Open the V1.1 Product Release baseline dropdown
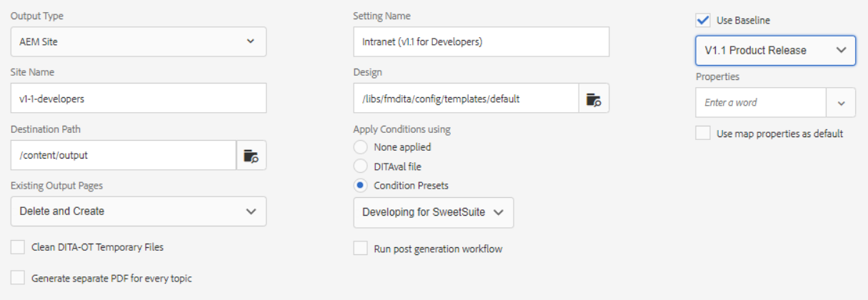868x300 pixels. click(x=775, y=51)
